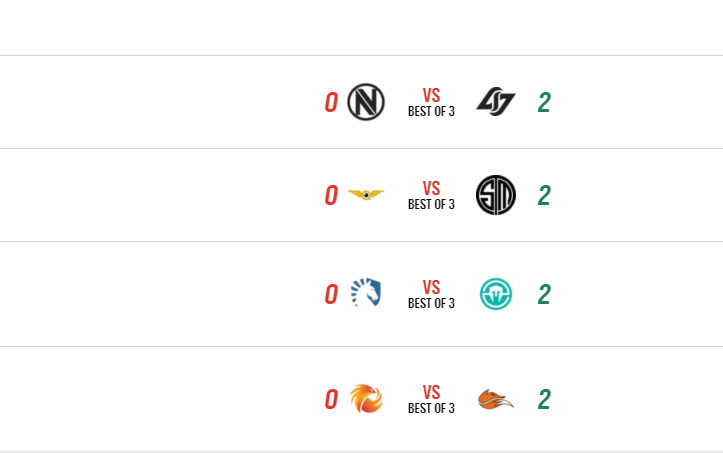Open the FlyQuest vs TSM match details
Viewport: 723px width, 453px height.
(x=431, y=195)
